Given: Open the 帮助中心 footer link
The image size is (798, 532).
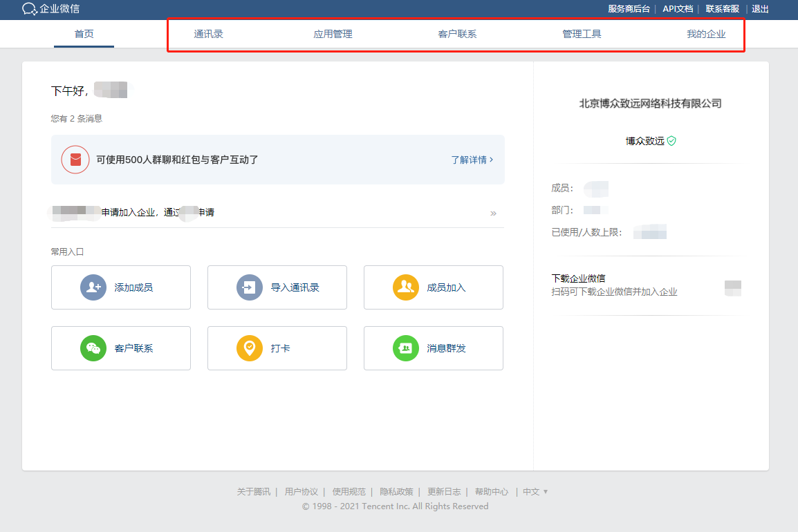Looking at the screenshot, I should click(x=492, y=492).
